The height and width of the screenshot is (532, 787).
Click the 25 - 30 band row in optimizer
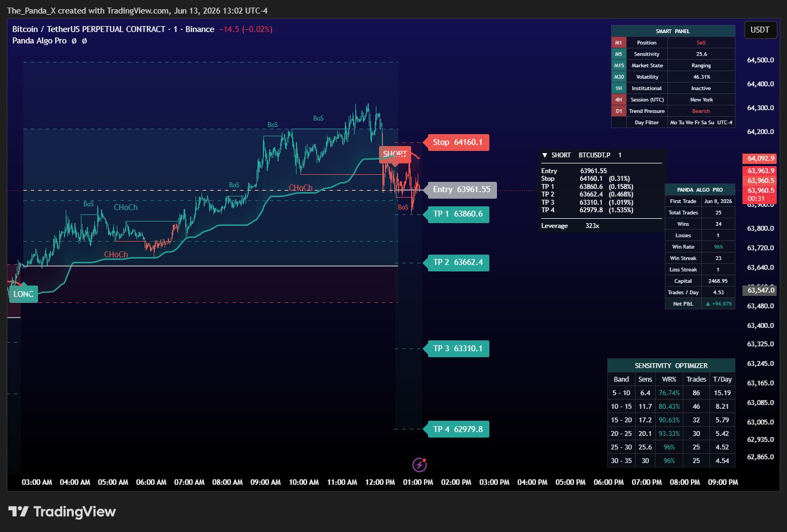coord(671,447)
